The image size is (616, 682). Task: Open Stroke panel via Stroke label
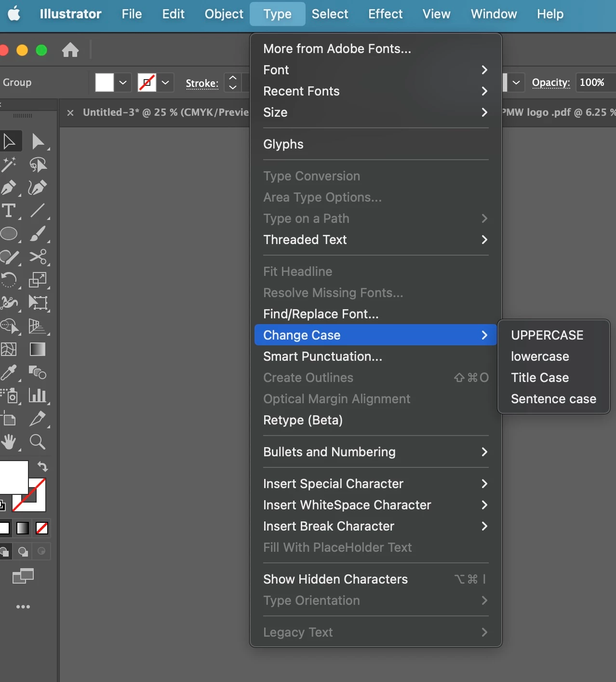202,83
